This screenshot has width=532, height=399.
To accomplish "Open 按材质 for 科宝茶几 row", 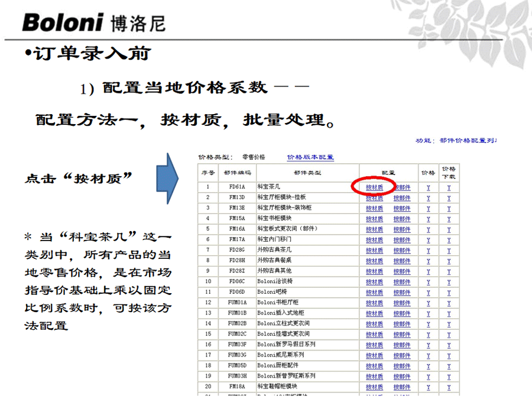I will 374,187.
